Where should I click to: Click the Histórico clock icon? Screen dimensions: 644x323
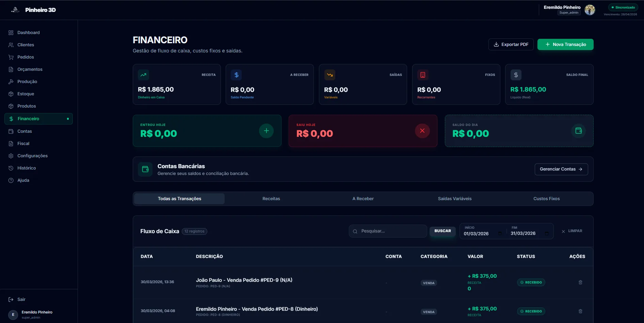(11, 168)
